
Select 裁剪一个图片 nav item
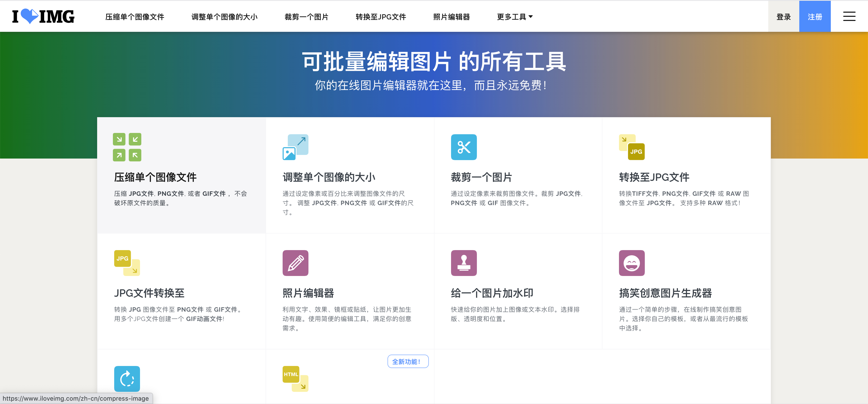pos(306,17)
